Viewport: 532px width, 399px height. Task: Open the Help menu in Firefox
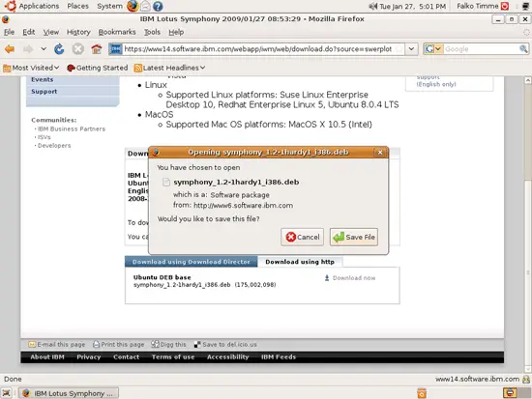tap(176, 32)
